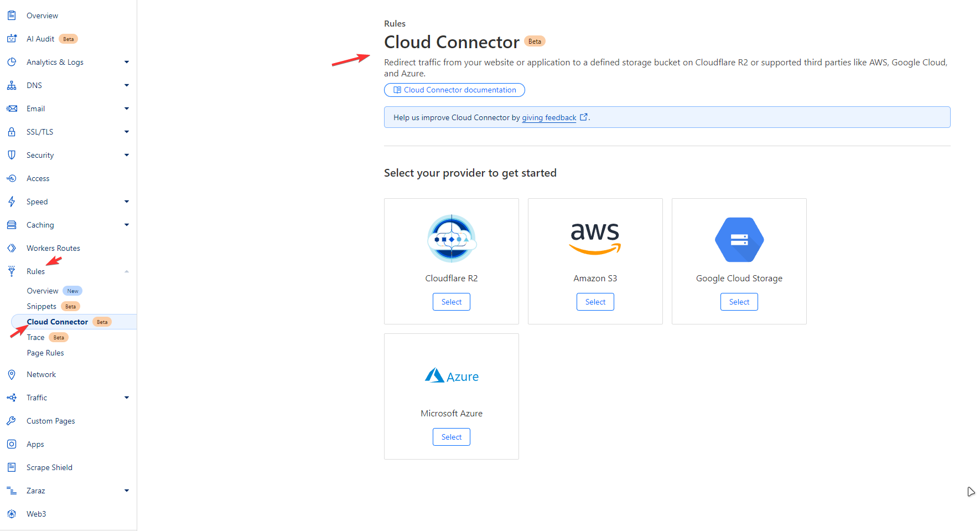Viewport: 980px width, 531px height.
Task: Expand the Zaraz menu arrow
Action: click(x=127, y=491)
